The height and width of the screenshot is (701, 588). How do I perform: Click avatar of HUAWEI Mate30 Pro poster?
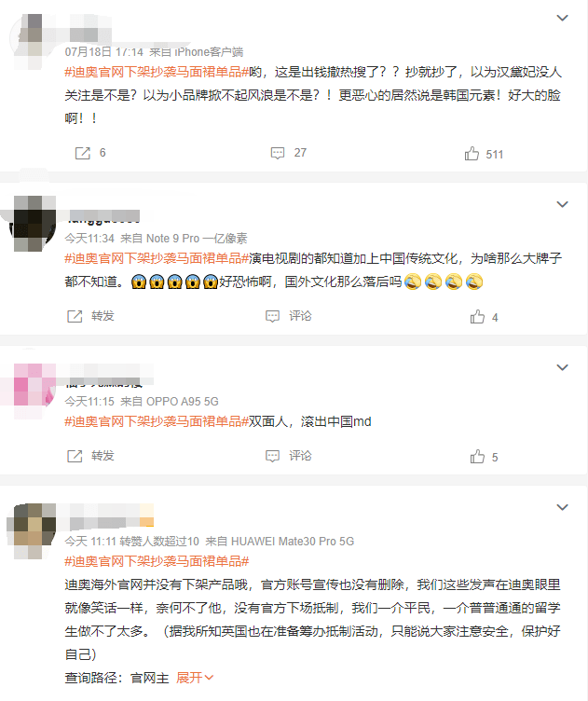(33, 530)
